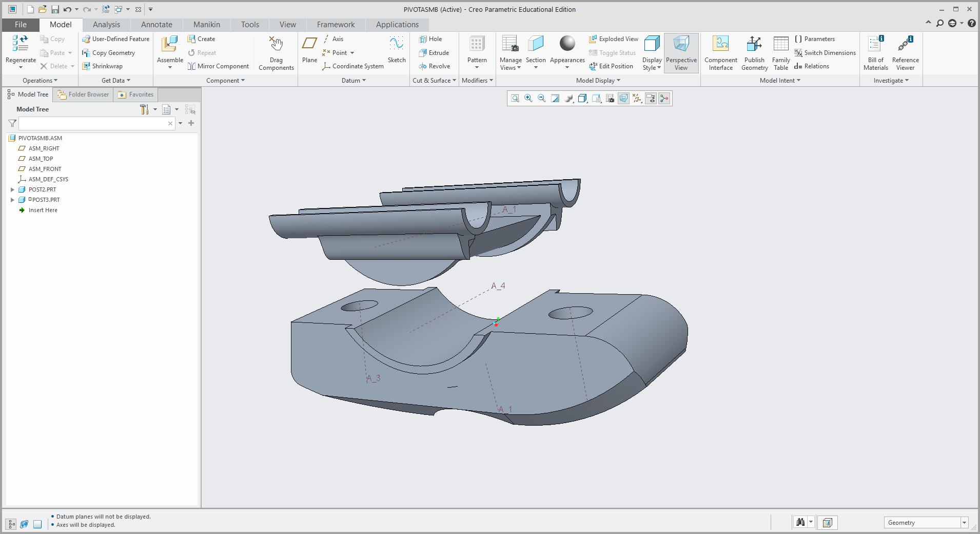This screenshot has height=534, width=980.
Task: Click the Repaint graphics icon
Action: [x=555, y=98]
